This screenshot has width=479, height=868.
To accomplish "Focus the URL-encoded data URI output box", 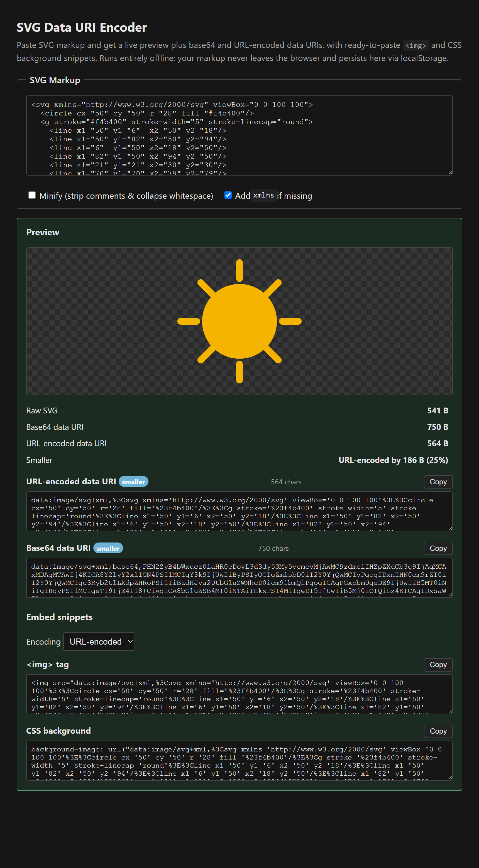I will click(239, 511).
